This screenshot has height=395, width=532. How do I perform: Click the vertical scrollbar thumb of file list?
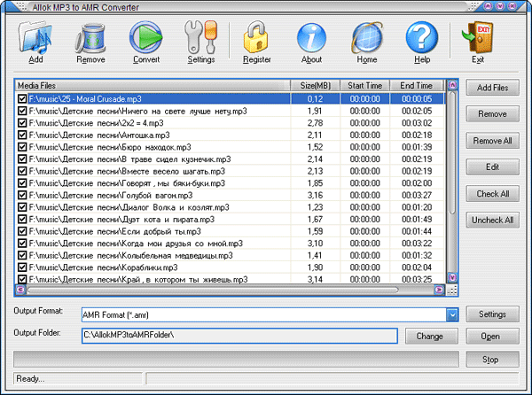point(452,153)
